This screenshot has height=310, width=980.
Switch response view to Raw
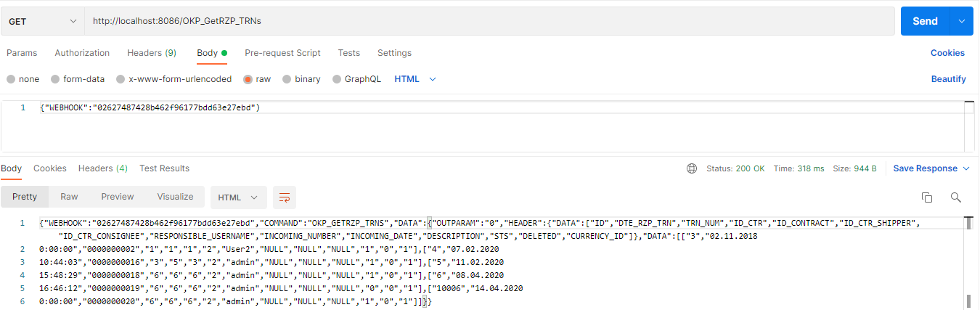(69, 197)
